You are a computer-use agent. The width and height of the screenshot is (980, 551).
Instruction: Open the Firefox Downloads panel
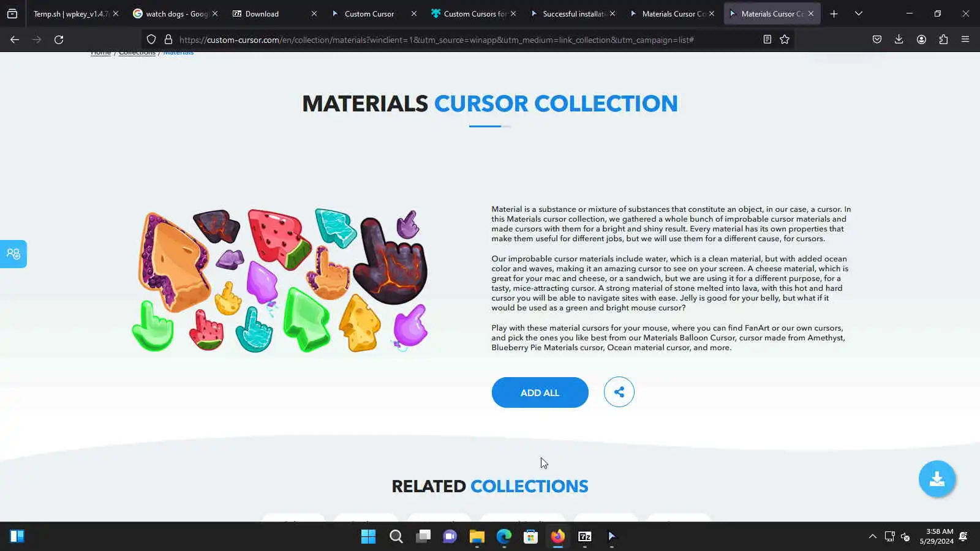coord(899,39)
